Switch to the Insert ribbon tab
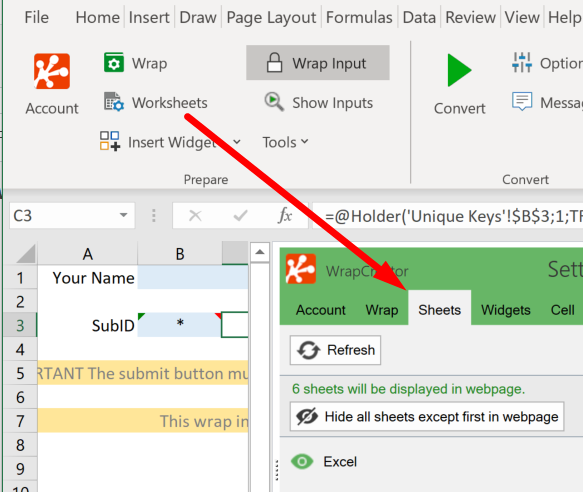Image resolution: width=583 pixels, height=492 pixels. click(149, 17)
